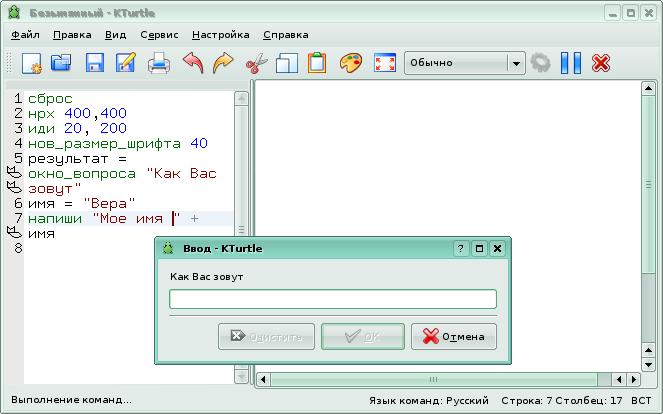Pause execution with the blue bars icon
Image resolution: width=663 pixels, height=414 pixels.
coord(571,63)
